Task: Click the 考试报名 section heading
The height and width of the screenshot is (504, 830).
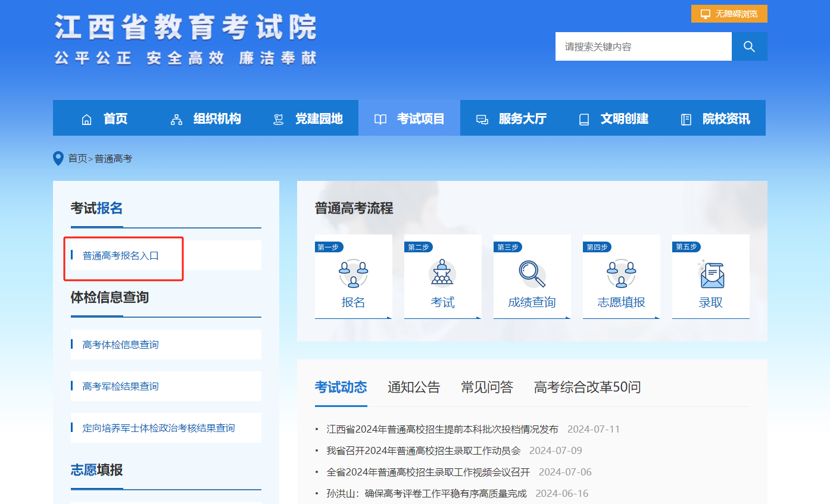Action: click(x=96, y=208)
